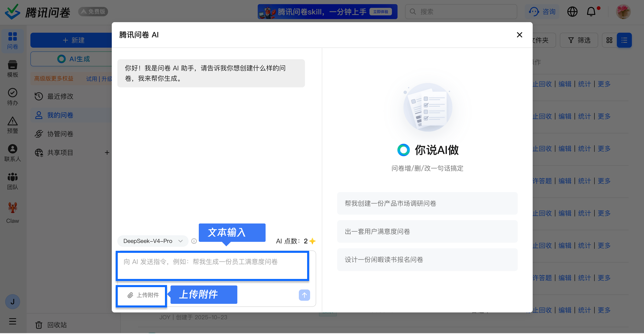Open the notifications bell
Screen dimensions: 644x334
click(591, 11)
